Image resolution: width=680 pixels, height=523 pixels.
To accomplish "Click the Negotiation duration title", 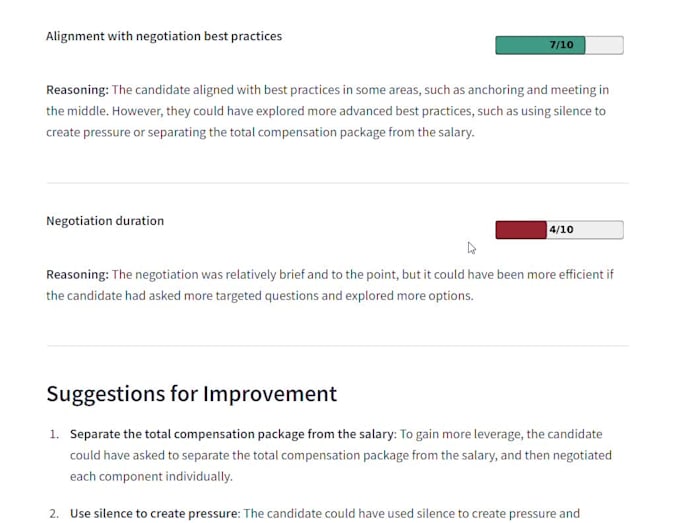I will click(105, 221).
